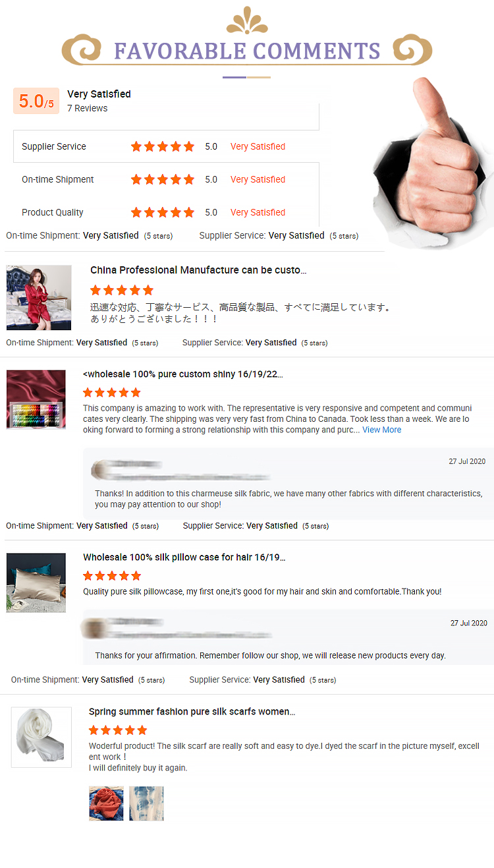This screenshot has width=494, height=868.
Task: Open the white silk scarf thumbnail
Action: (x=41, y=737)
